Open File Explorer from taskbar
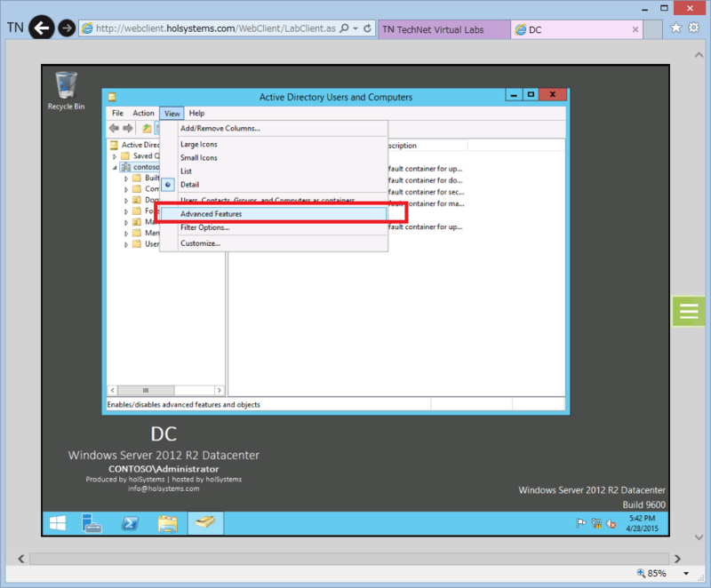The height and width of the screenshot is (588, 711). (x=167, y=524)
